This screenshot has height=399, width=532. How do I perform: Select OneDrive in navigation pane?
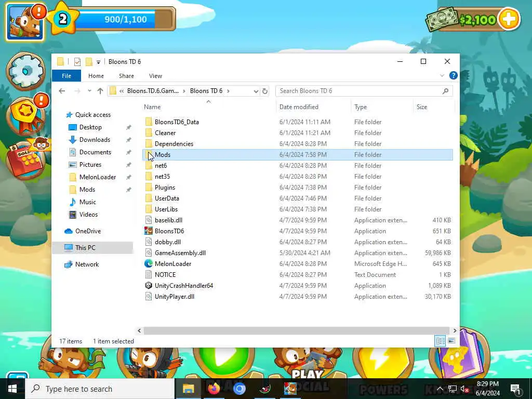[x=88, y=231]
